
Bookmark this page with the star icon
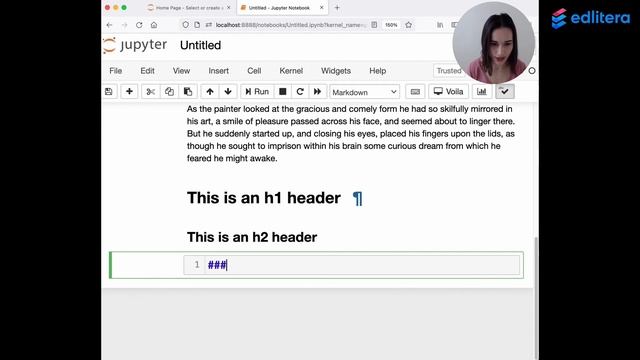(x=409, y=25)
